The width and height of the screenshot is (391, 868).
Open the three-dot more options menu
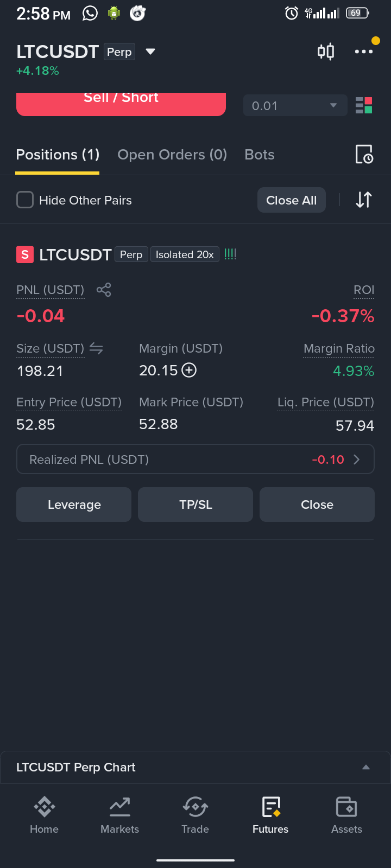(364, 52)
